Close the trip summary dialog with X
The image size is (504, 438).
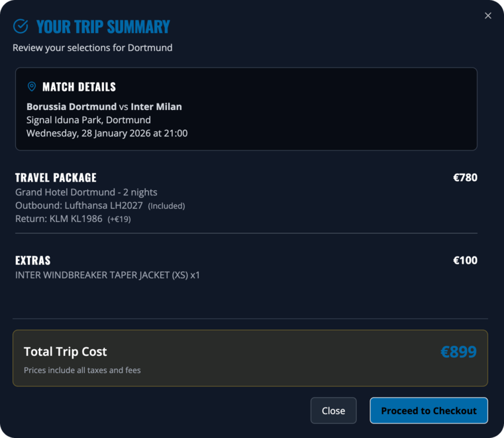coord(488,16)
